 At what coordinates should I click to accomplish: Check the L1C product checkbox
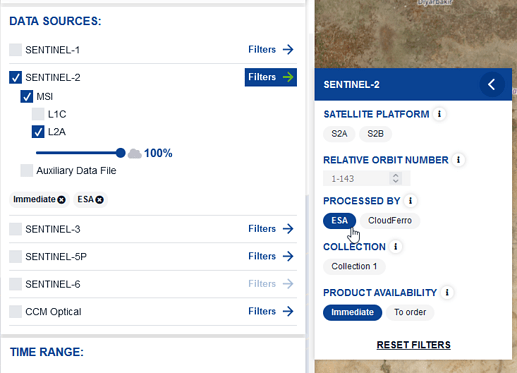coord(38,114)
